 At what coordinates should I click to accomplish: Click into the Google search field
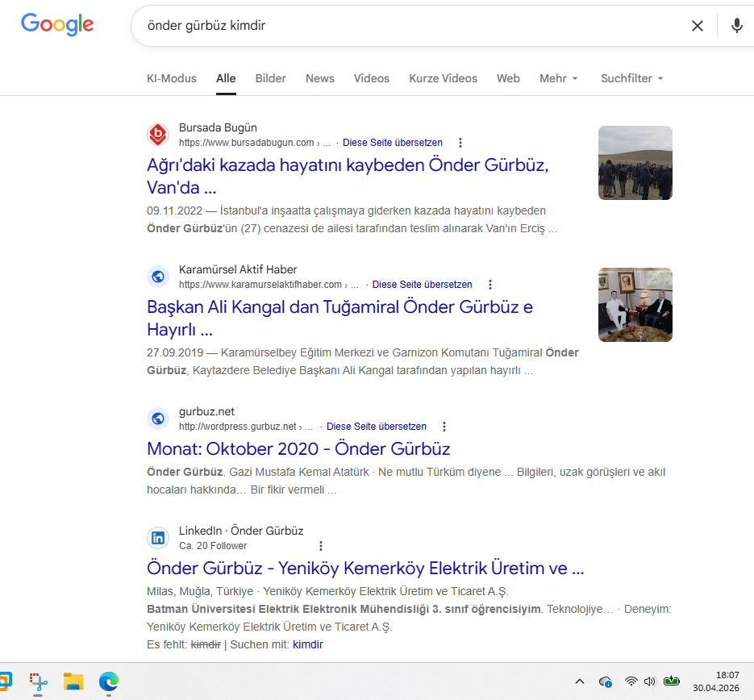[x=403, y=26]
